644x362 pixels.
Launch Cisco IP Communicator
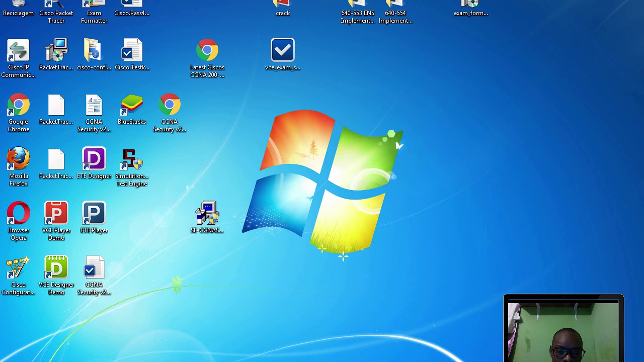(19, 58)
